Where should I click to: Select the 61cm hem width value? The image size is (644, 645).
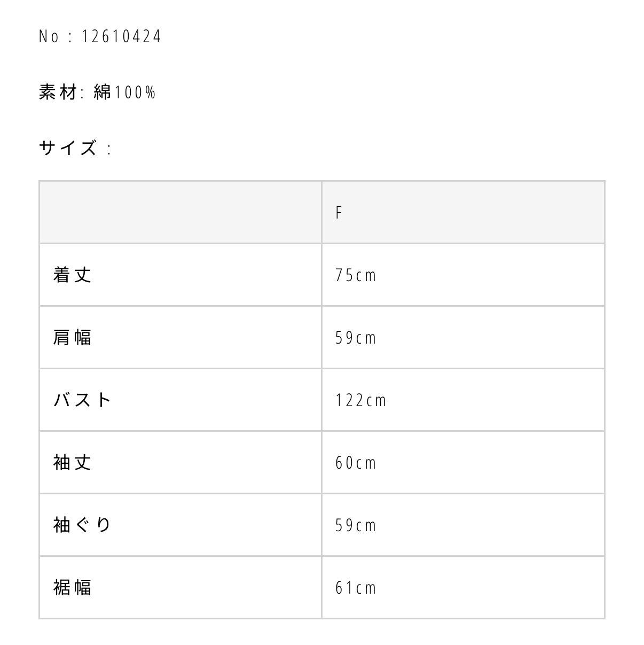click(356, 588)
